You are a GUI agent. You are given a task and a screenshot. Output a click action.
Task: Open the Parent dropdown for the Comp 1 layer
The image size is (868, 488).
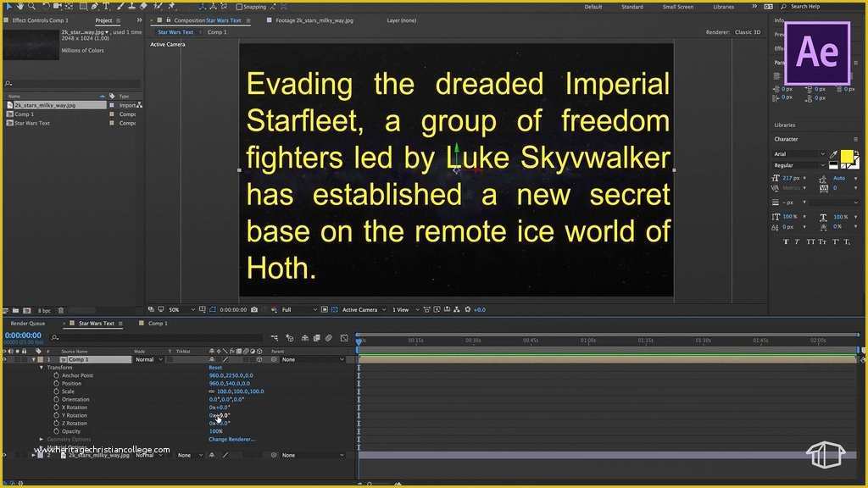313,359
